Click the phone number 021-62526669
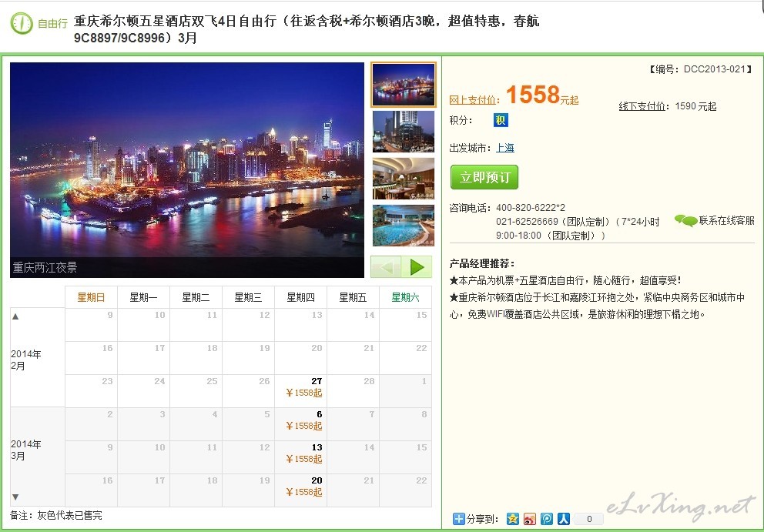Viewport: 764px width, 532px height. click(527, 222)
